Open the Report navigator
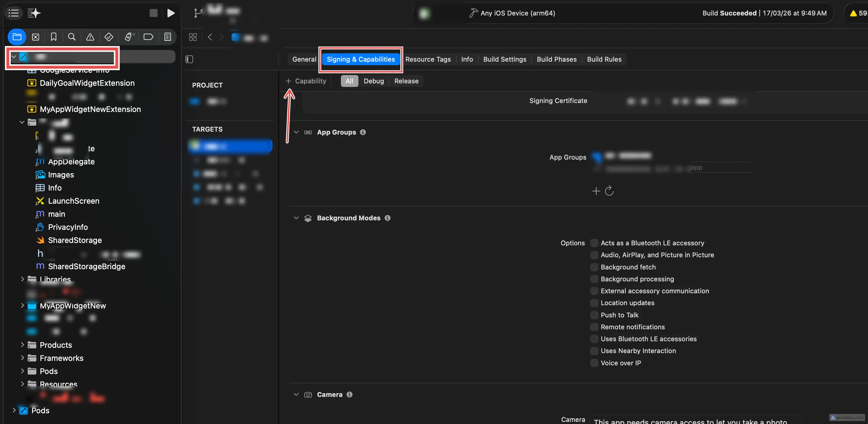This screenshot has height=424, width=868. coord(167,37)
